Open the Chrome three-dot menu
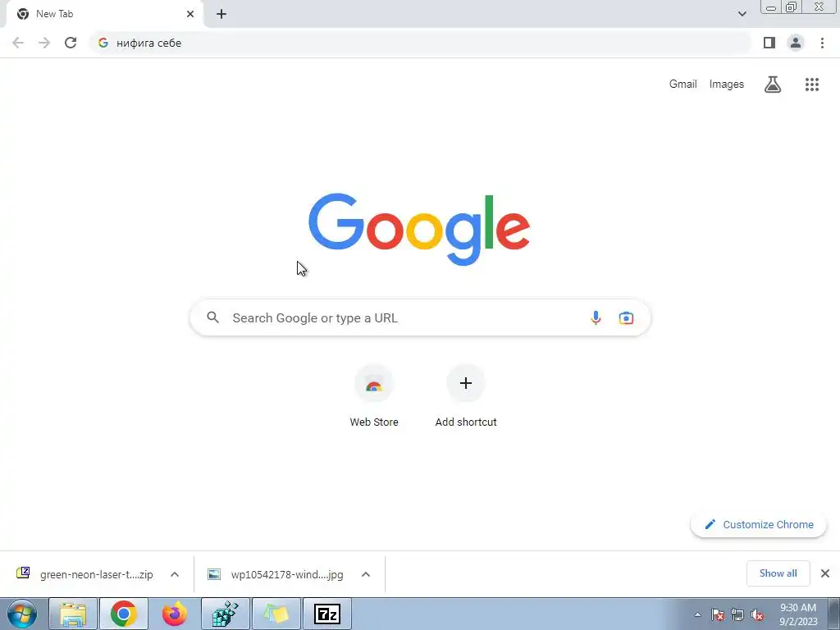The image size is (840, 630). click(x=822, y=43)
